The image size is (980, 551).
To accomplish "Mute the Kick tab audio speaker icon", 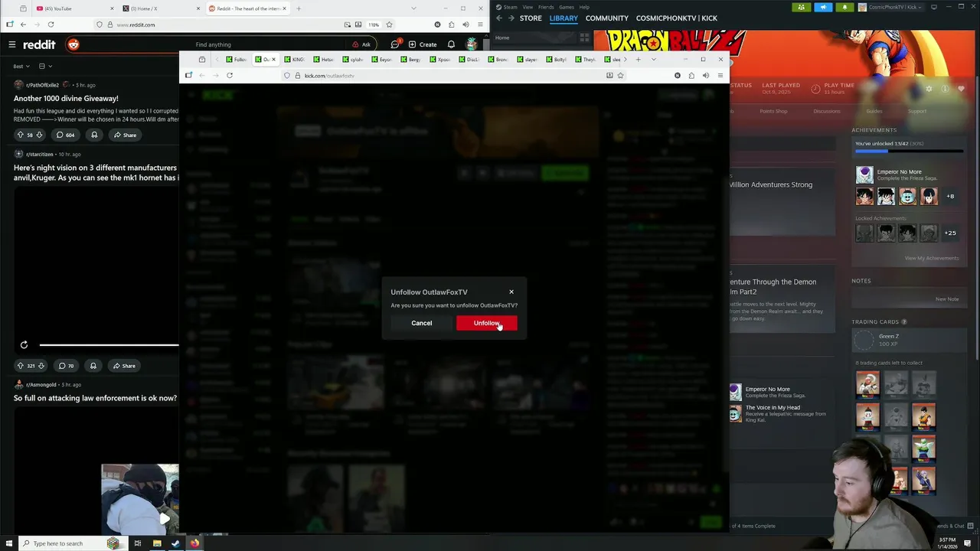I will point(705,75).
